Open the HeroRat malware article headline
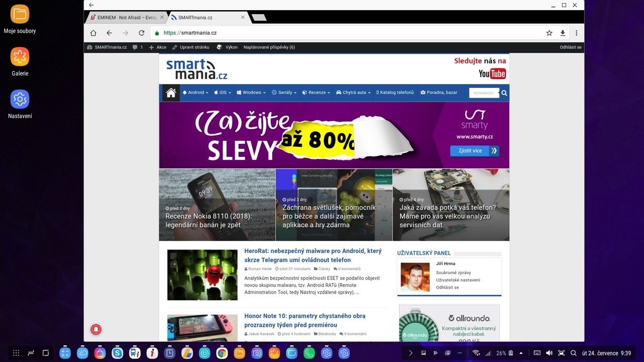The image size is (644, 362). coord(313,255)
